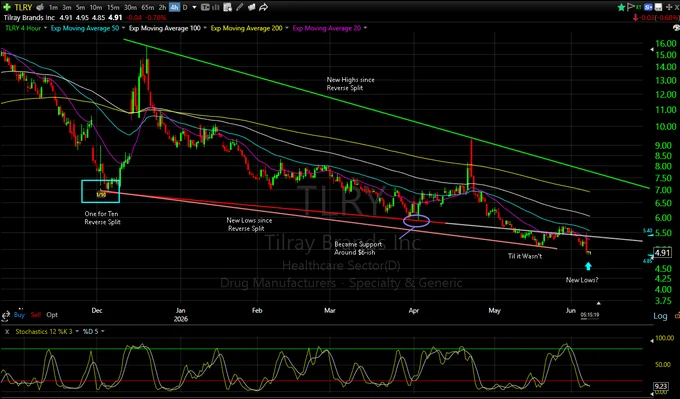The width and height of the screenshot is (680, 399).
Task: Click the 100.00 stochastics scale label
Action: point(664,338)
